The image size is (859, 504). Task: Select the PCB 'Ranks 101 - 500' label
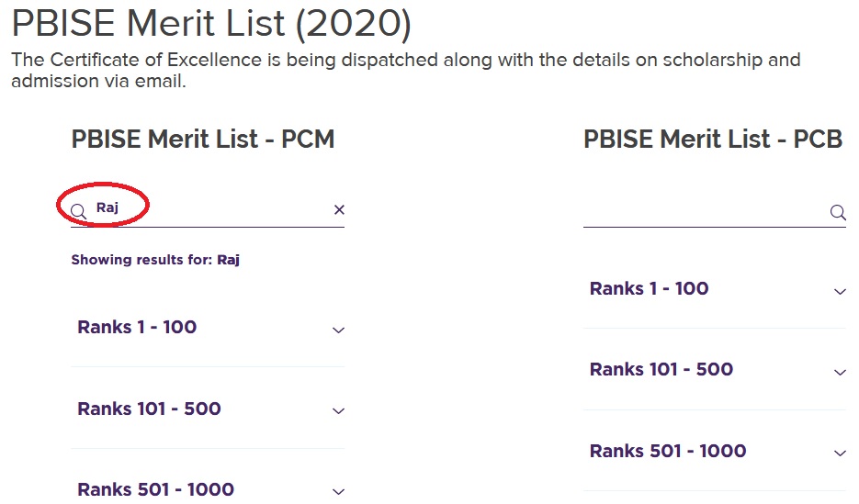pos(661,369)
